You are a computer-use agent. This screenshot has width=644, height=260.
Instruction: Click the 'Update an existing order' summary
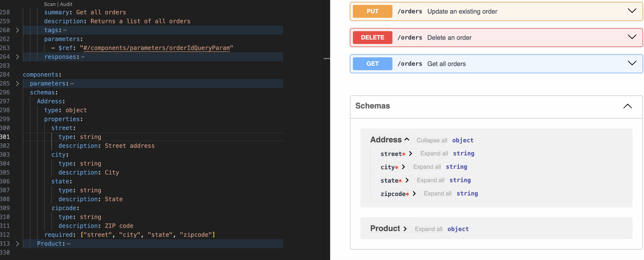point(462,12)
